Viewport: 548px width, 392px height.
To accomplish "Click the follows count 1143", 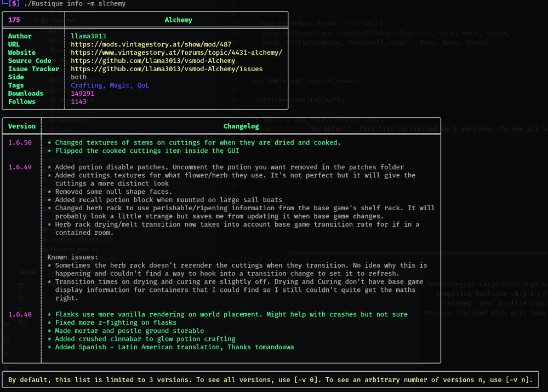I will (x=78, y=102).
